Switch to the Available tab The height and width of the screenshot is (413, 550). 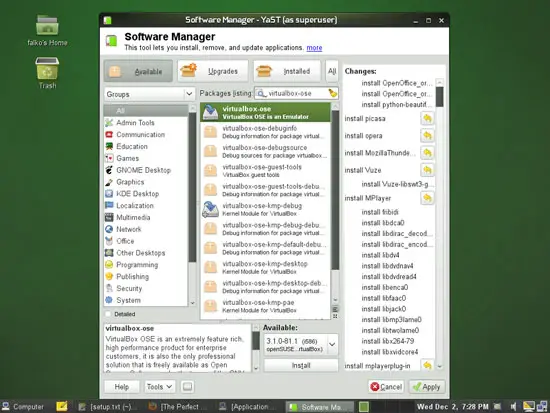[138, 71]
